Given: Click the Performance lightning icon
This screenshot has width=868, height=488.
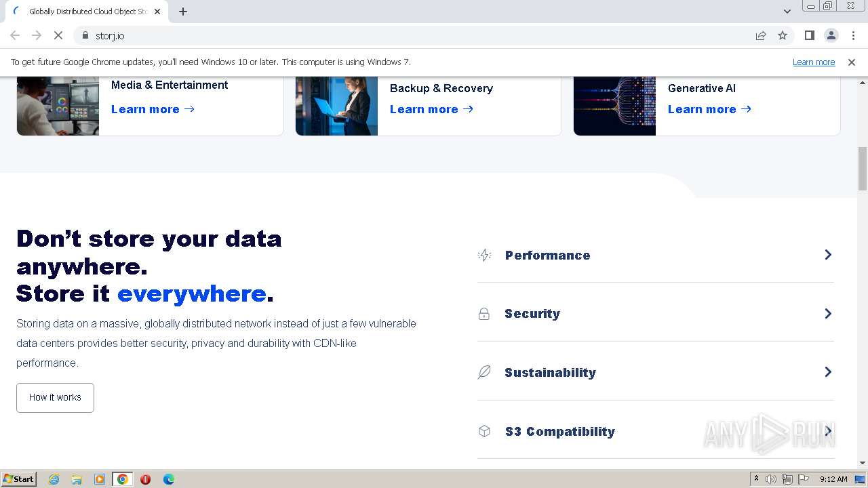Looking at the screenshot, I should [x=484, y=255].
